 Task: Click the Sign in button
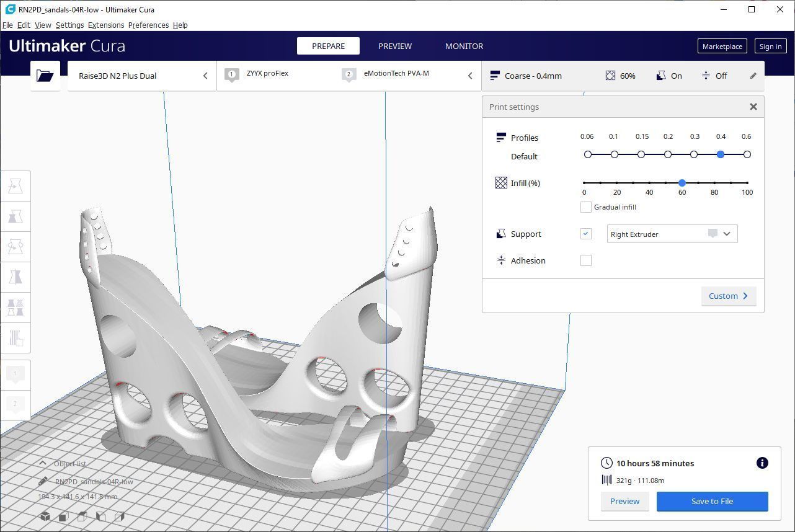770,47
